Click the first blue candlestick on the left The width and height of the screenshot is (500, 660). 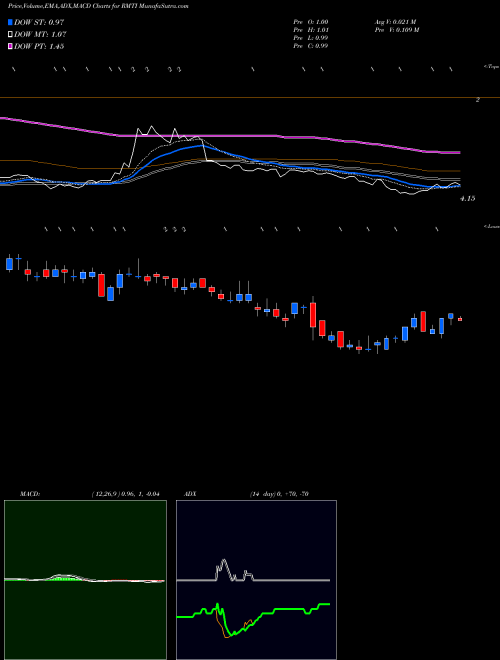(9, 263)
